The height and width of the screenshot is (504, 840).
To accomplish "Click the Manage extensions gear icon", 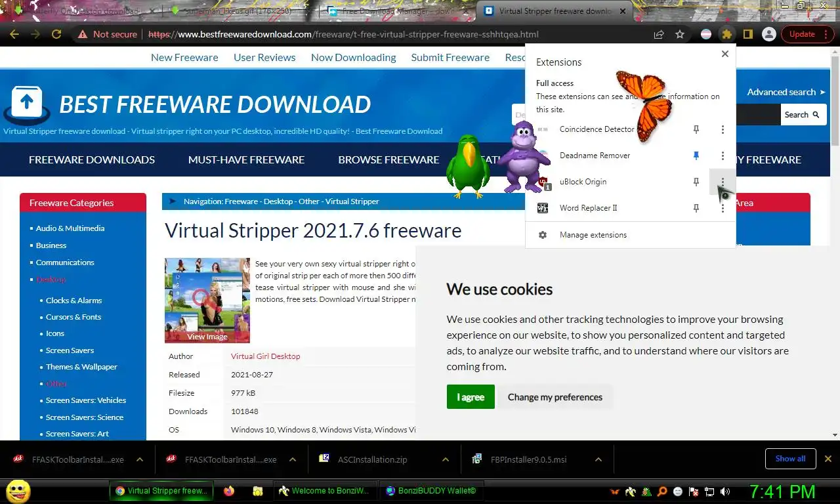I will (543, 235).
